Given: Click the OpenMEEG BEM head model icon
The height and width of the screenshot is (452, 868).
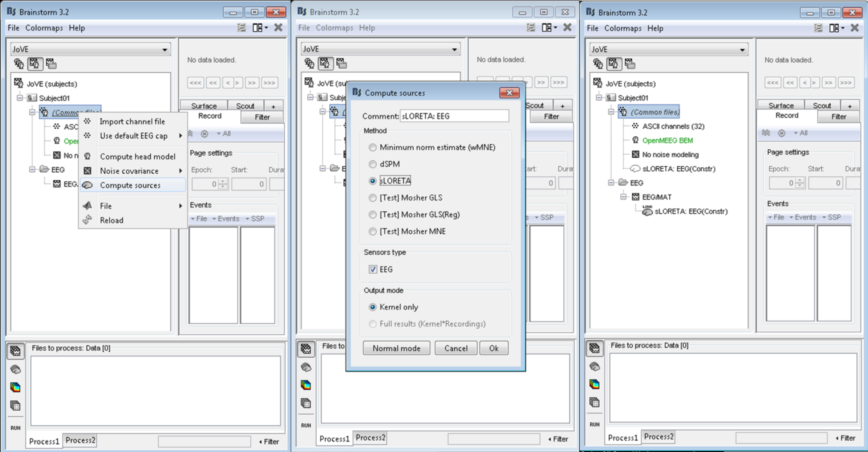Looking at the screenshot, I should point(635,140).
